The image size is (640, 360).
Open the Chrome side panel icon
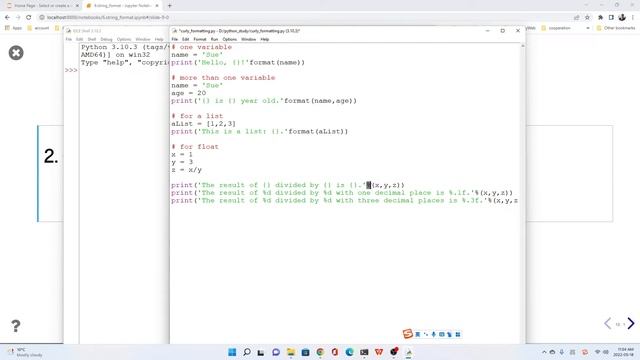611,17
